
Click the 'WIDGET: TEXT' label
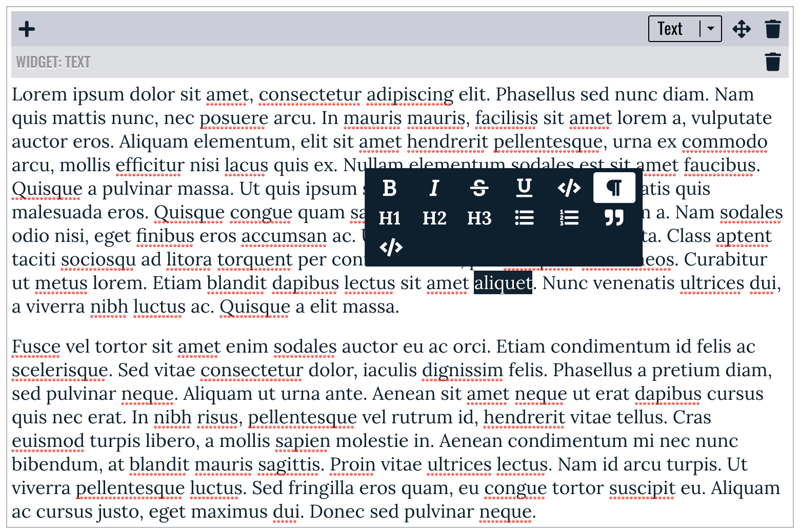tap(53, 62)
